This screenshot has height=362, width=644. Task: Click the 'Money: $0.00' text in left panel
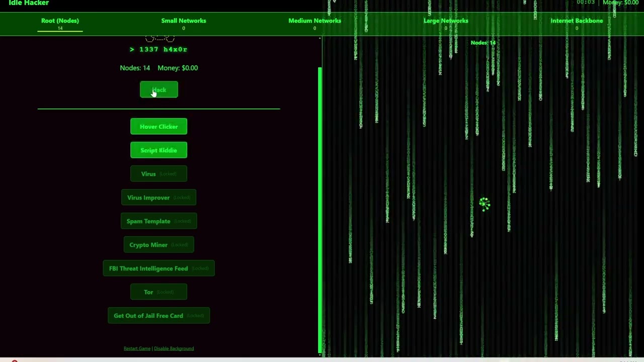(178, 68)
